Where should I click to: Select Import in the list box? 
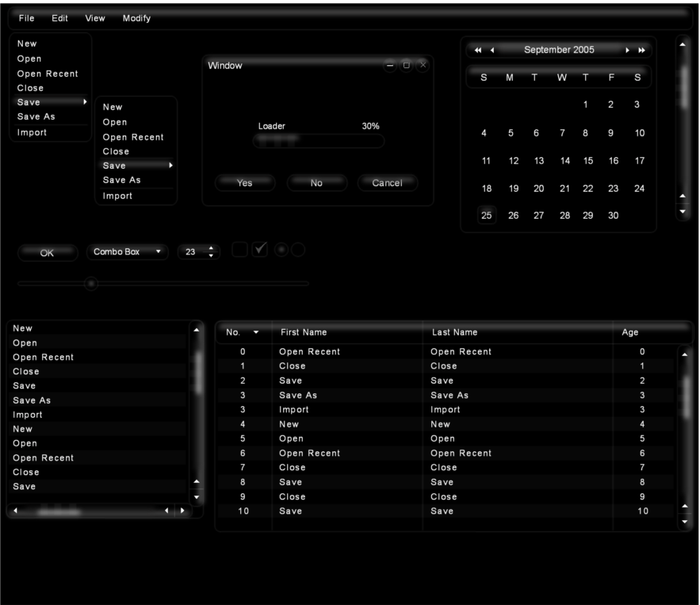[97, 415]
